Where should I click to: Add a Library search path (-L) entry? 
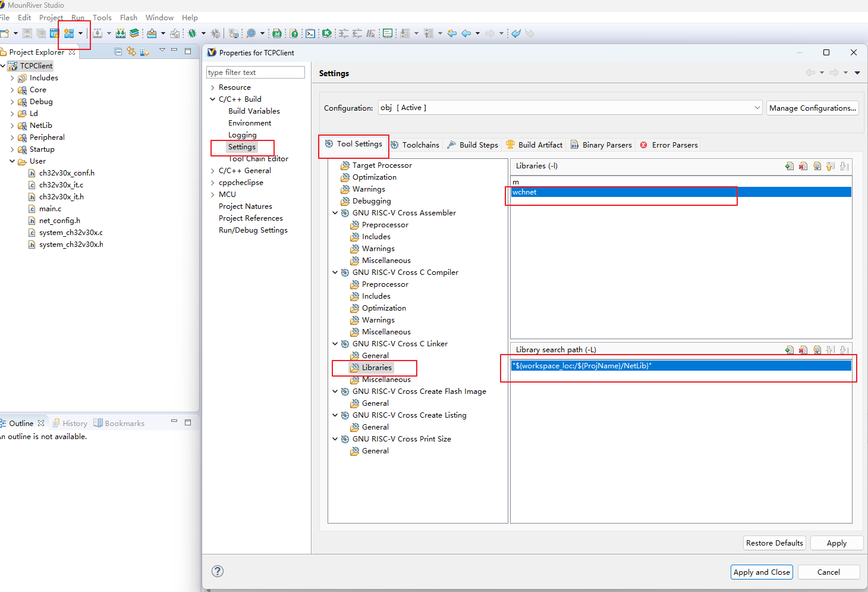coord(790,350)
